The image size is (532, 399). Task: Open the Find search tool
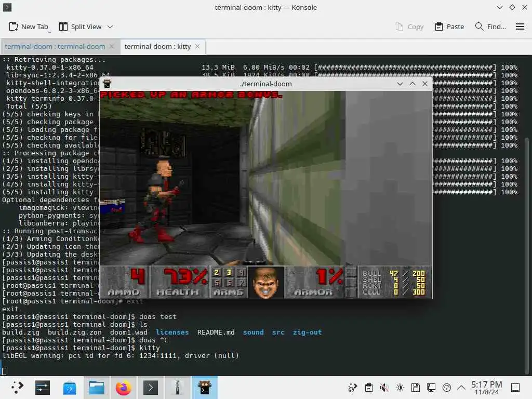click(490, 27)
